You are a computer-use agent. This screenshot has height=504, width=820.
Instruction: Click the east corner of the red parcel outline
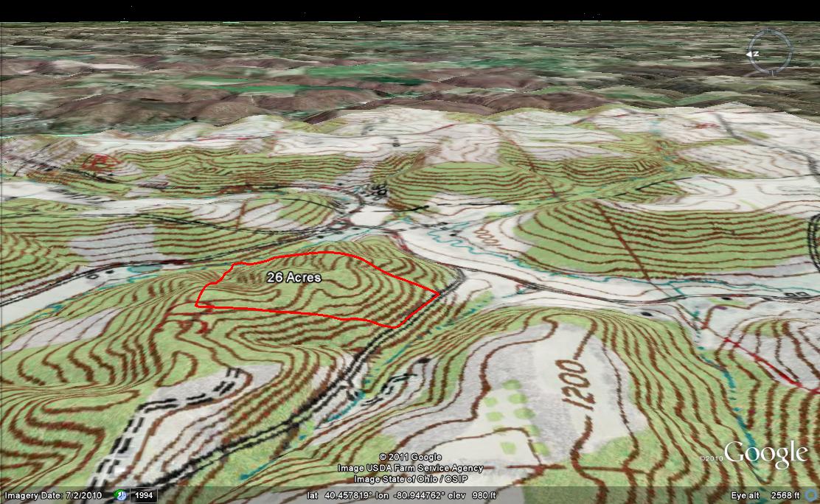tap(439, 294)
